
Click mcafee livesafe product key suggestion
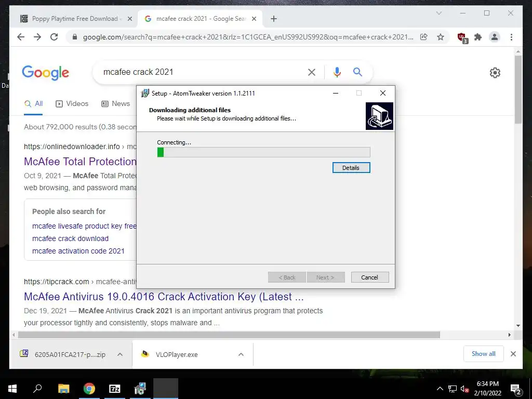tap(84, 226)
